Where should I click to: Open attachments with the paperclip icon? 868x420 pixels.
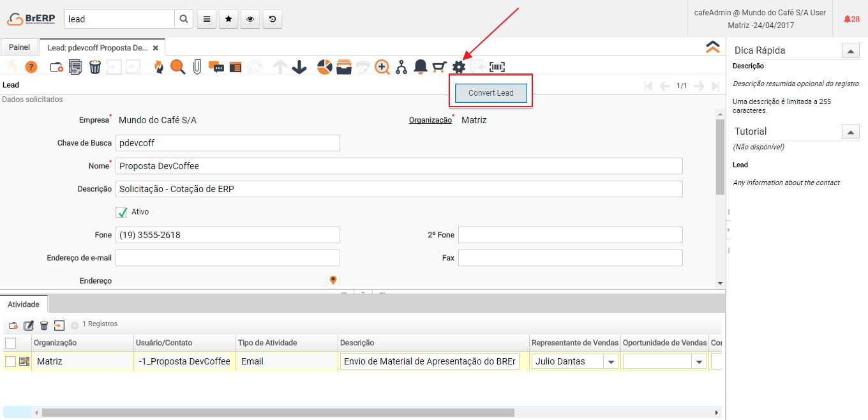tap(197, 67)
